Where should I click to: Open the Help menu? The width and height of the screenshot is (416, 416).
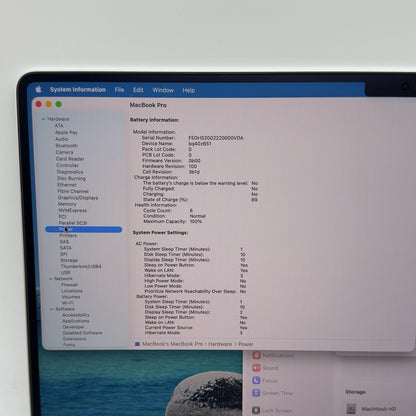(189, 90)
